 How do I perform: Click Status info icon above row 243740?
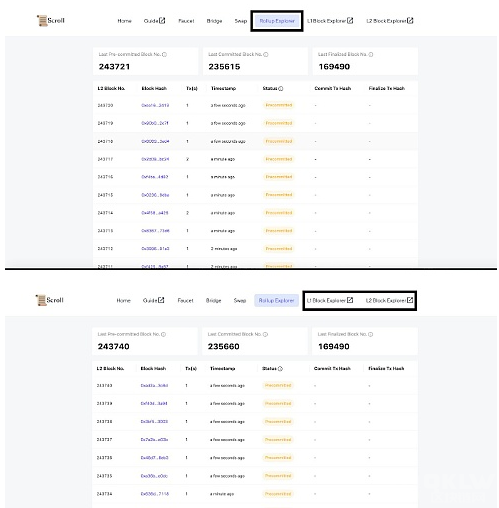click(280, 369)
